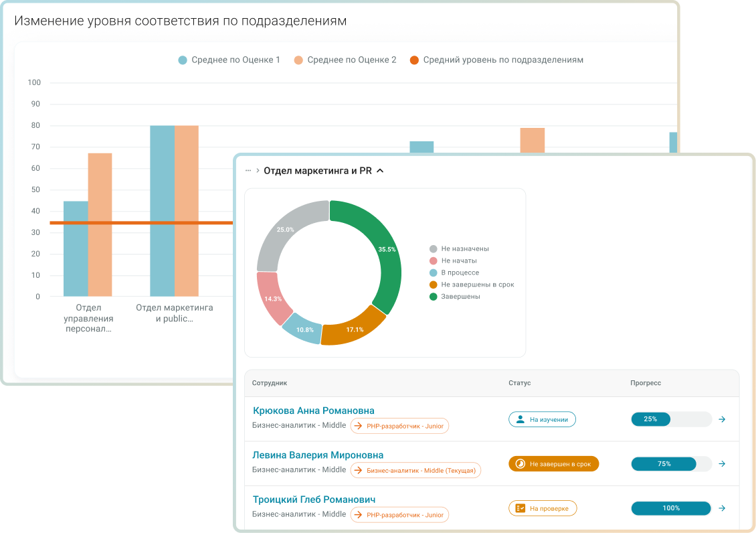This screenshot has height=533, width=756.
Task: Click Троицкий's PHP-разработчик - Junior badge
Action: [x=399, y=515]
